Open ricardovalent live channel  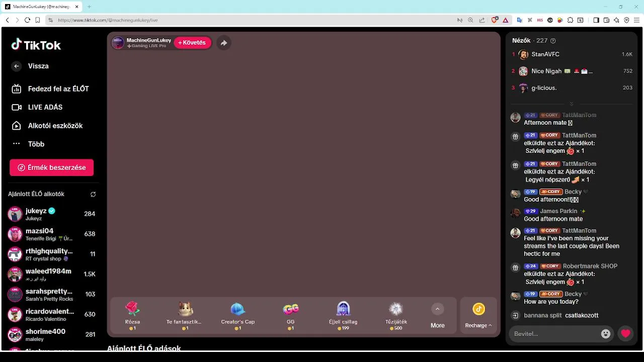click(51, 315)
